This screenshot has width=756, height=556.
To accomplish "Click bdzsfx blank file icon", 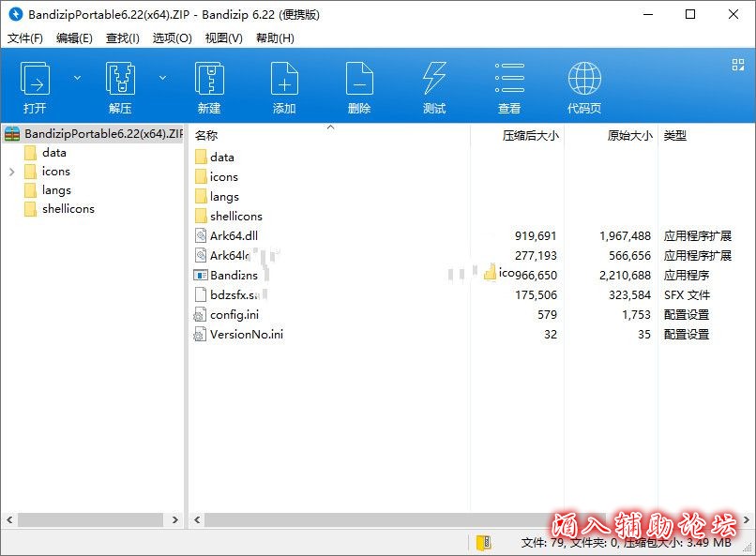I will point(201,294).
